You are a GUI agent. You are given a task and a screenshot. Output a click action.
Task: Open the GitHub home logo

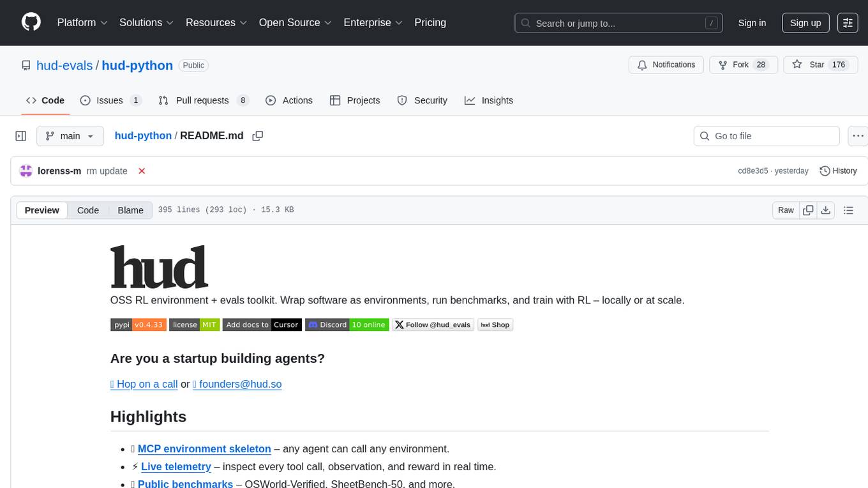(31, 22)
